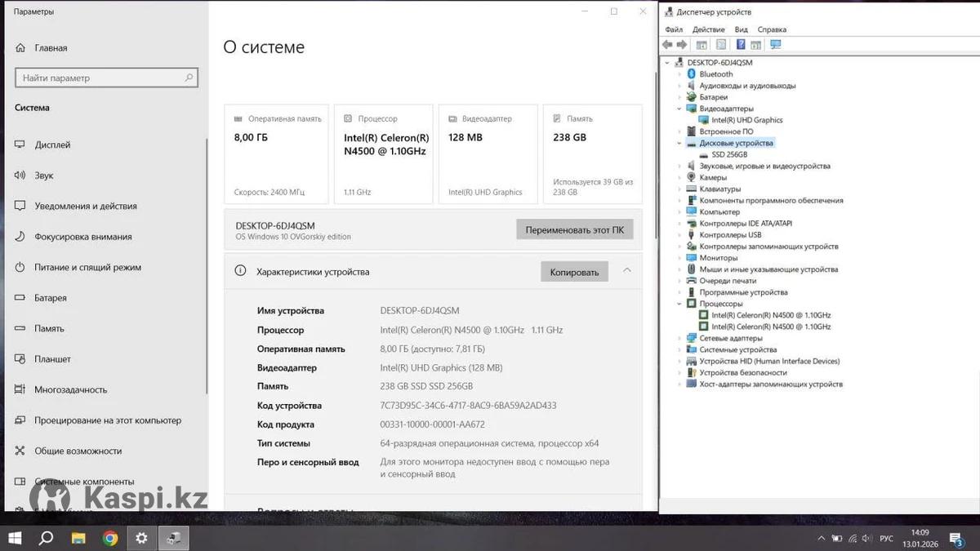
Task: Expand the Клавиатуры (Keyboards) tree node
Action: tap(679, 189)
